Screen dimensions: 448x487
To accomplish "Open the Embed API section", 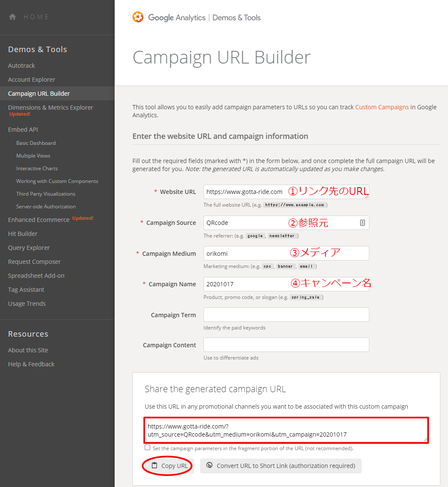I will pyautogui.click(x=23, y=130).
